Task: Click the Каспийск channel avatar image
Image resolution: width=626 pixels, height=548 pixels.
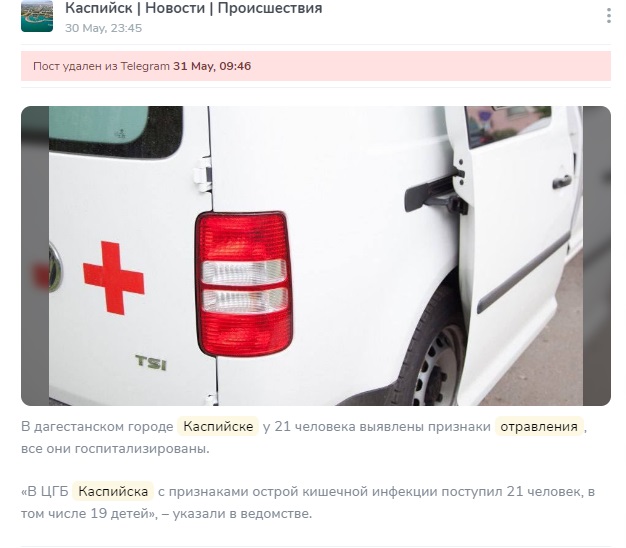Action: (x=37, y=16)
